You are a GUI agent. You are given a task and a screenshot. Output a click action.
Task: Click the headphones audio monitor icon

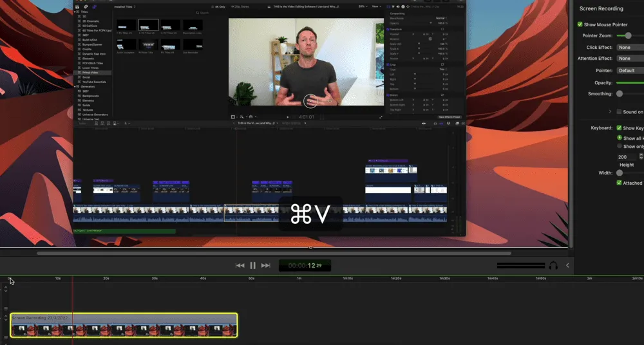[553, 265]
